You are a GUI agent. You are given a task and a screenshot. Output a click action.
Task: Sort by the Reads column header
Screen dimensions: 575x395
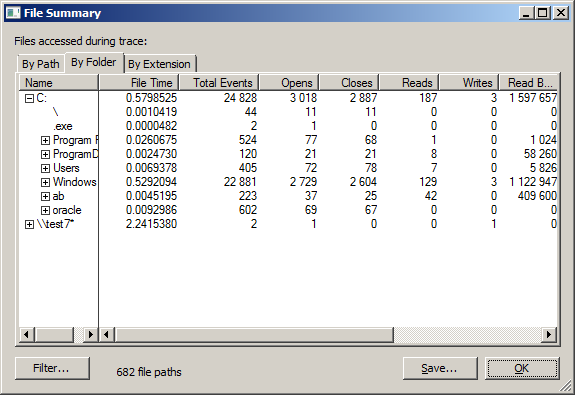tap(409, 83)
